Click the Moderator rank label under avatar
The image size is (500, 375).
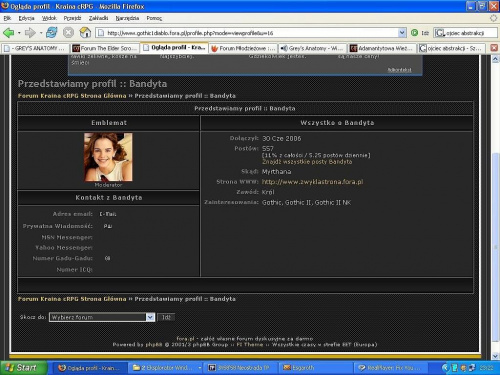click(108, 185)
